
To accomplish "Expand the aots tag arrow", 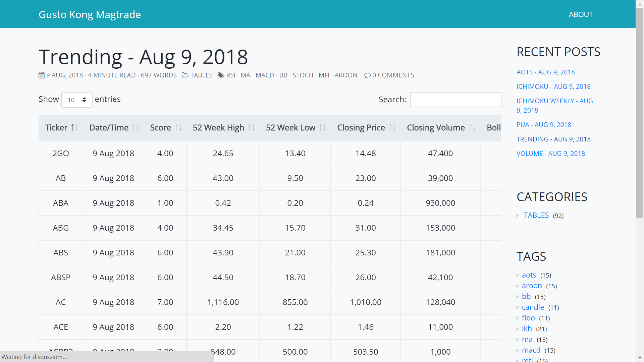I will coord(518,276).
